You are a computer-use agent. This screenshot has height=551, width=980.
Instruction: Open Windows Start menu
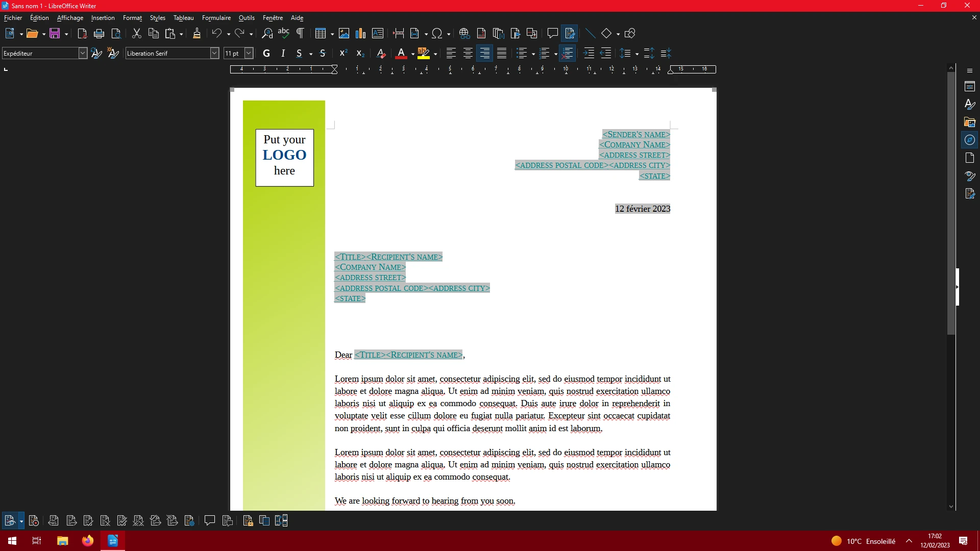point(12,541)
